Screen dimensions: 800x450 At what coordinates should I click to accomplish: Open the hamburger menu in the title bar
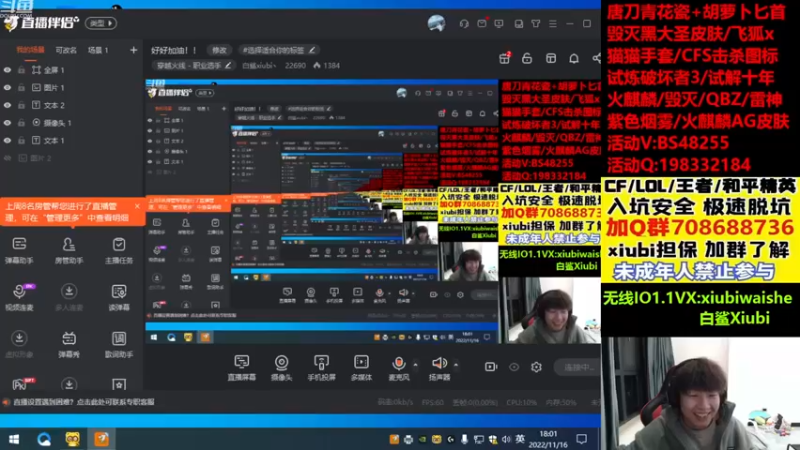click(x=553, y=23)
